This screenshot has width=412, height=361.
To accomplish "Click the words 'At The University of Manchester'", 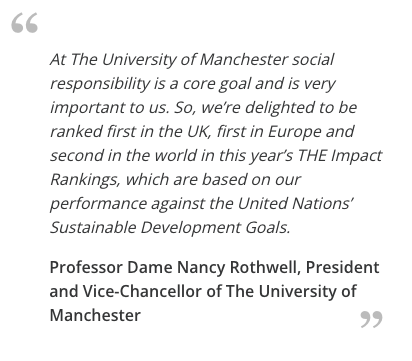I will (169, 60).
